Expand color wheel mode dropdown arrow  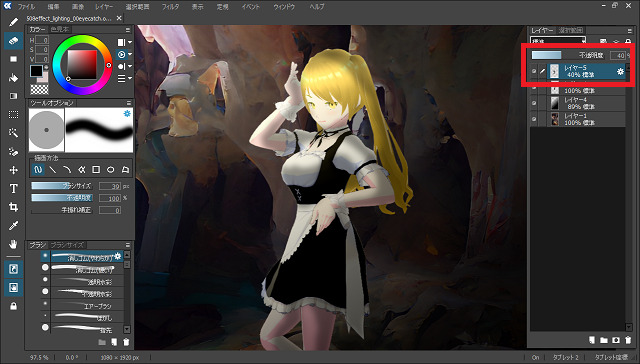pos(130,54)
